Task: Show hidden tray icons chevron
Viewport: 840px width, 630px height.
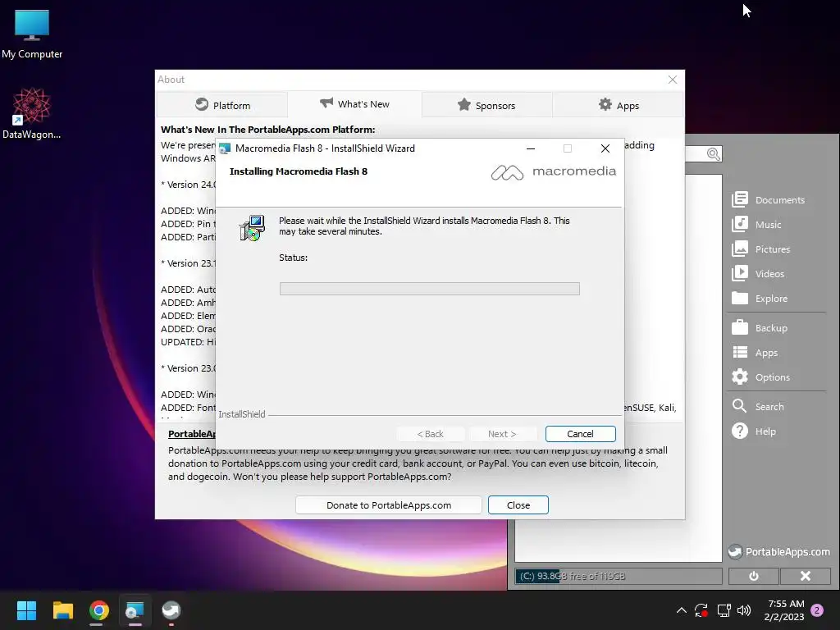Action: click(x=682, y=610)
